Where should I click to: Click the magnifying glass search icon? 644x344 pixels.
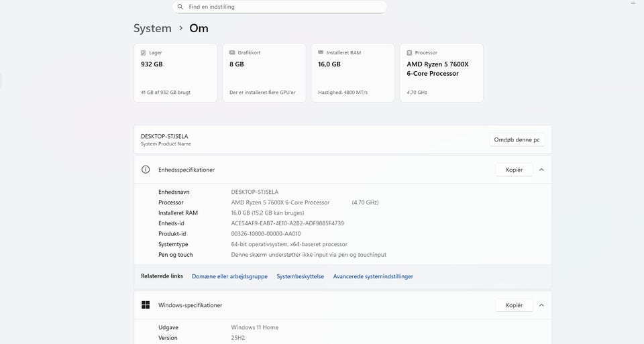click(180, 7)
